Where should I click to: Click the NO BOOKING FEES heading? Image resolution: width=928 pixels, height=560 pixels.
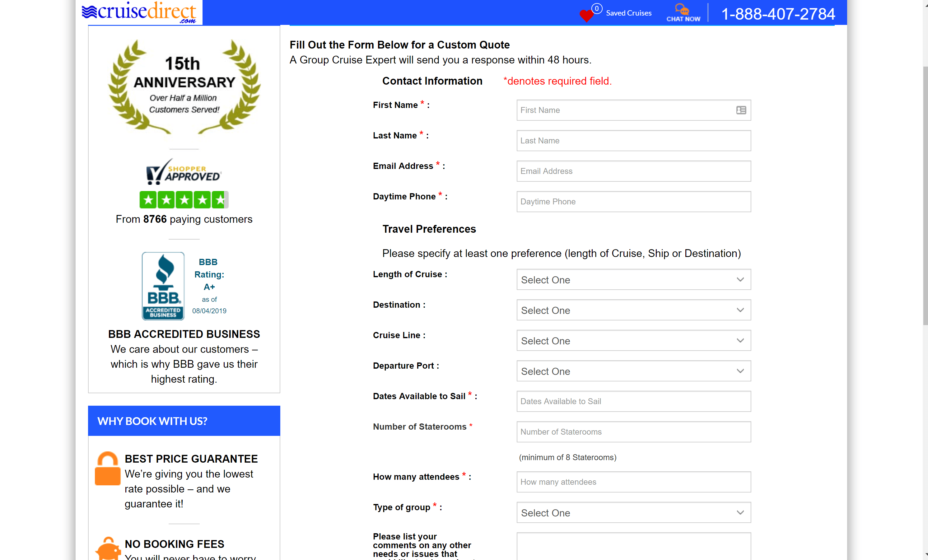coord(175,544)
